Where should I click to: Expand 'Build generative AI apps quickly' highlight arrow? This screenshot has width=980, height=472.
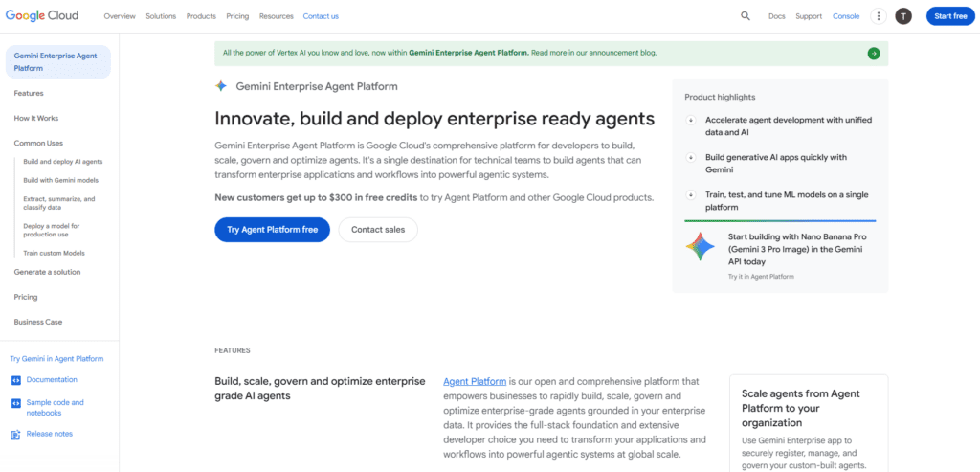[691, 158]
